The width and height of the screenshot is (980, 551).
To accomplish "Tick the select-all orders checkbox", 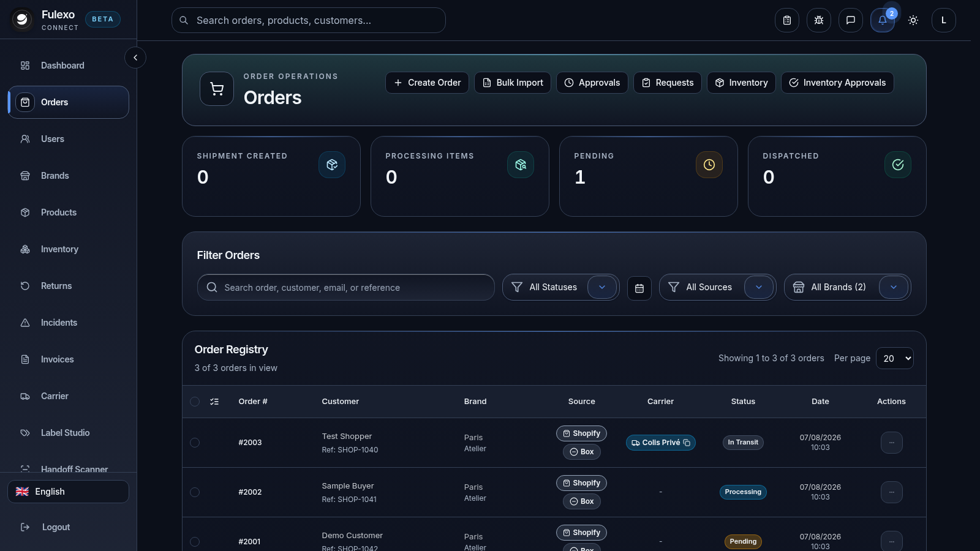I will [x=195, y=402].
